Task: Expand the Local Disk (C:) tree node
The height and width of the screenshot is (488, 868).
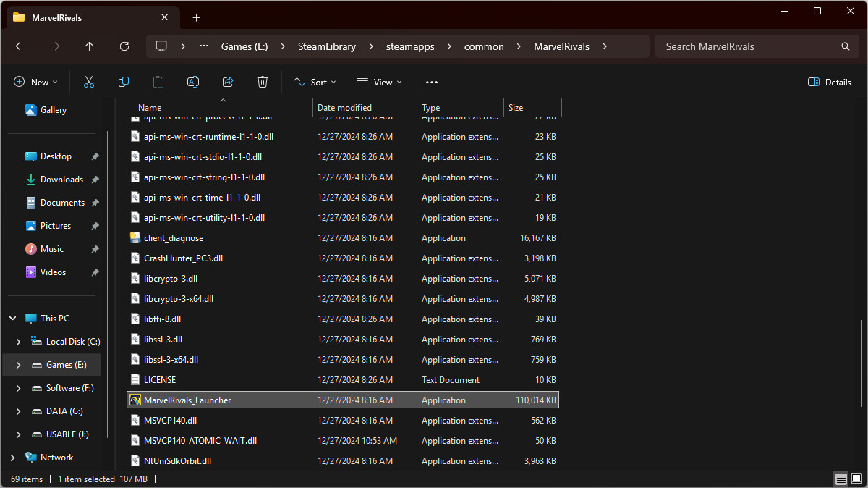Action: click(x=20, y=342)
